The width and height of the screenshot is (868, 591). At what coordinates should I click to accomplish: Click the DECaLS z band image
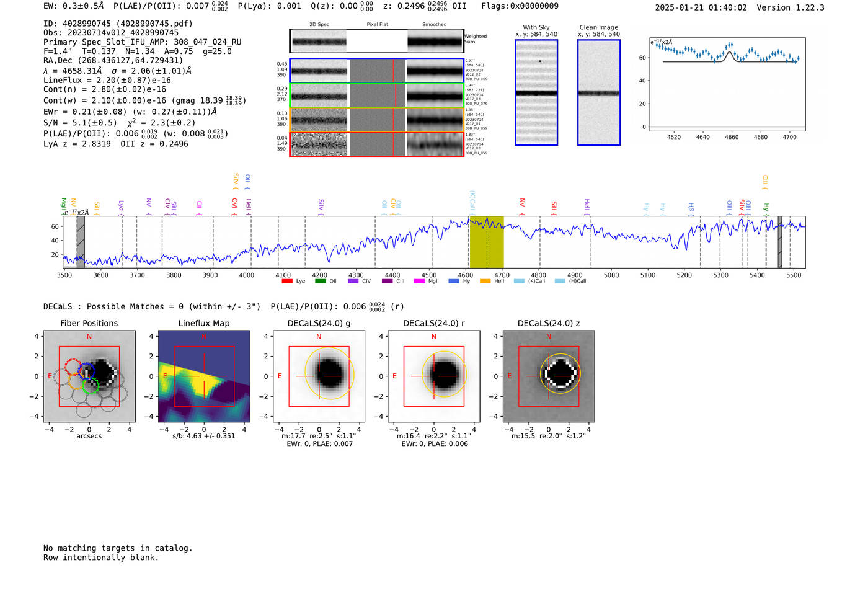(549, 376)
